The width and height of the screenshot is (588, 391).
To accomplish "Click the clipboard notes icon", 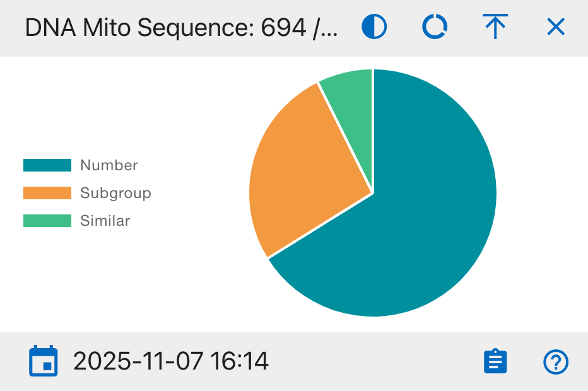I will tap(495, 361).
